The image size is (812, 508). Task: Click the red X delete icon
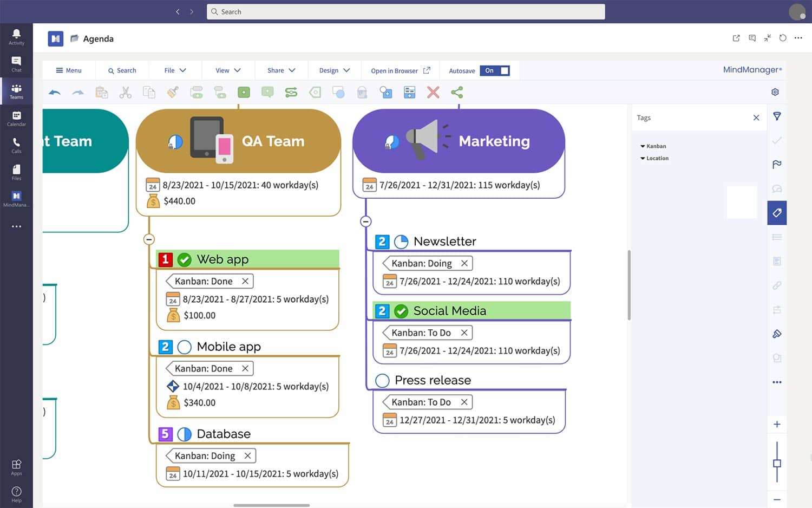(433, 93)
